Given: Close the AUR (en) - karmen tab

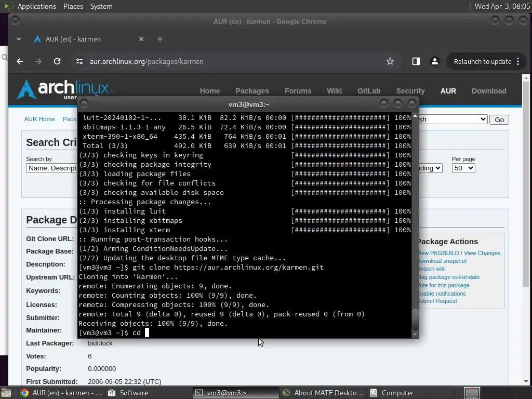Looking at the screenshot, I should click(141, 39).
